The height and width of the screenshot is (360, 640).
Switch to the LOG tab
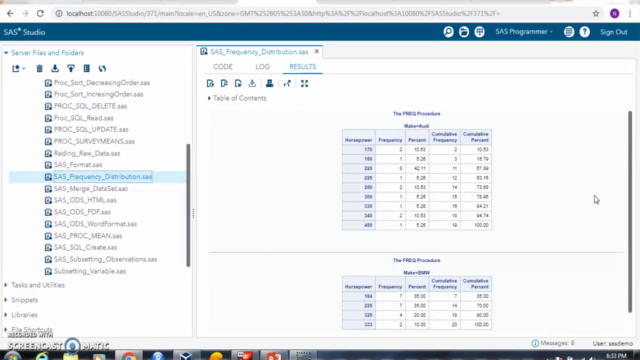tap(262, 67)
